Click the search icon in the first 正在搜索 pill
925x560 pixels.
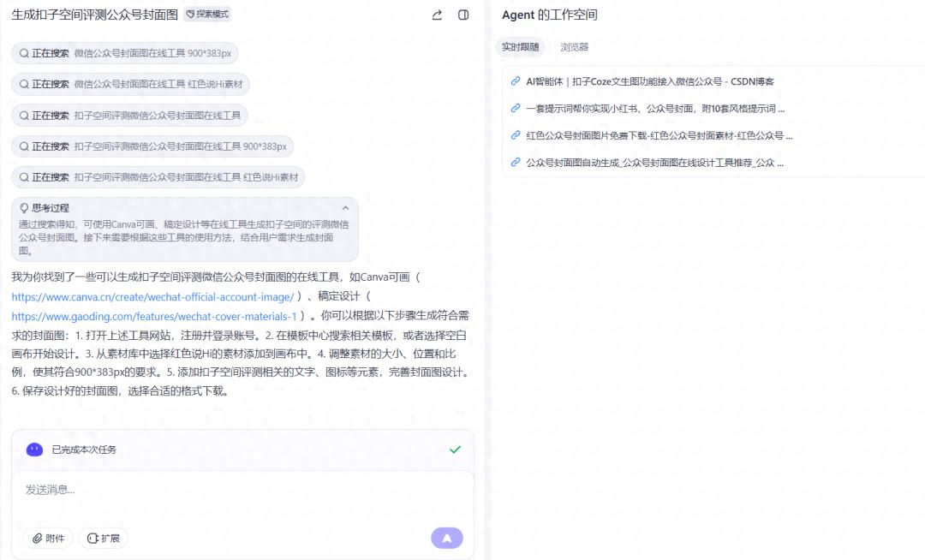[26, 54]
